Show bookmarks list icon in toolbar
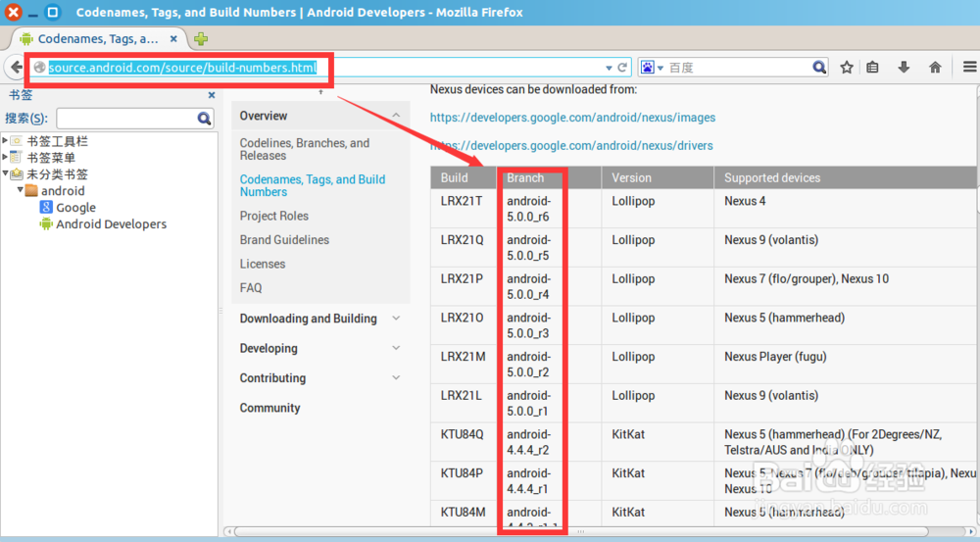 coord(872,67)
